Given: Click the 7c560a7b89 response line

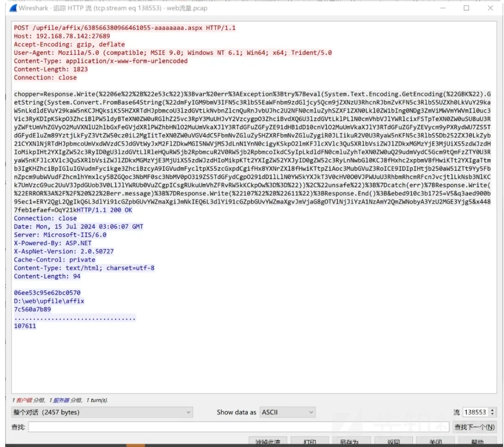Looking at the screenshot, I should point(33,309).
